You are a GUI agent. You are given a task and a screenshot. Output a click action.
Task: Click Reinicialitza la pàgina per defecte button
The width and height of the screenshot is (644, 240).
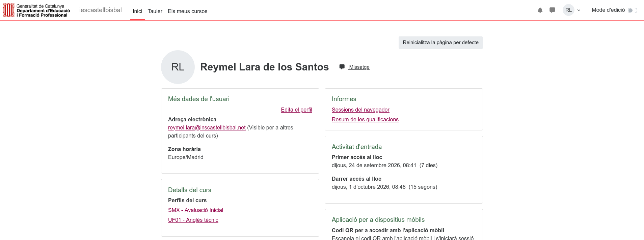pos(440,42)
